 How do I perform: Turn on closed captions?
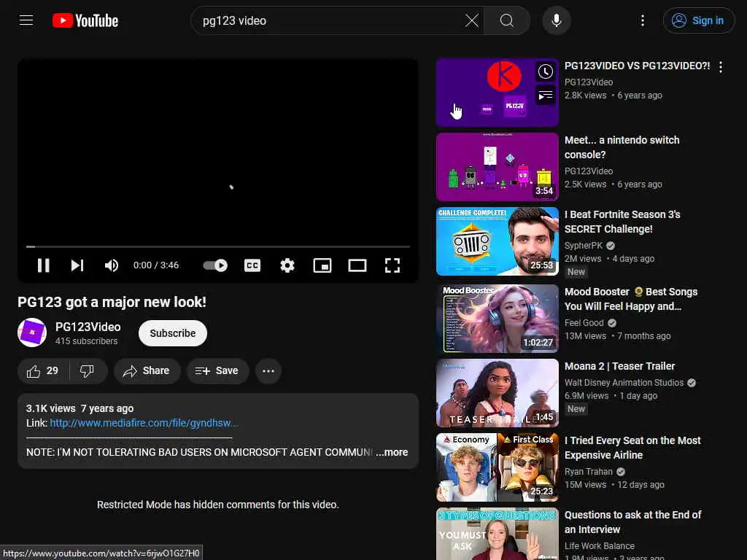click(252, 265)
